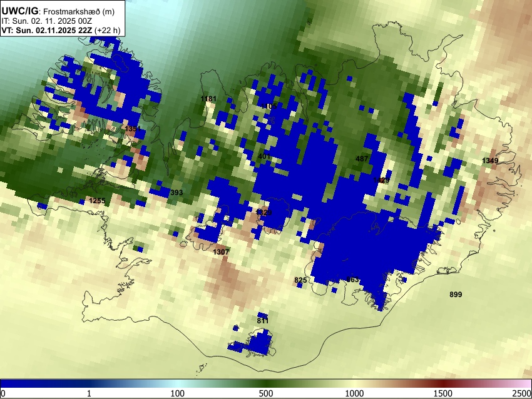The height and width of the screenshot is (399, 532).
Task: Click the map value 1307
Action: [x=221, y=252]
